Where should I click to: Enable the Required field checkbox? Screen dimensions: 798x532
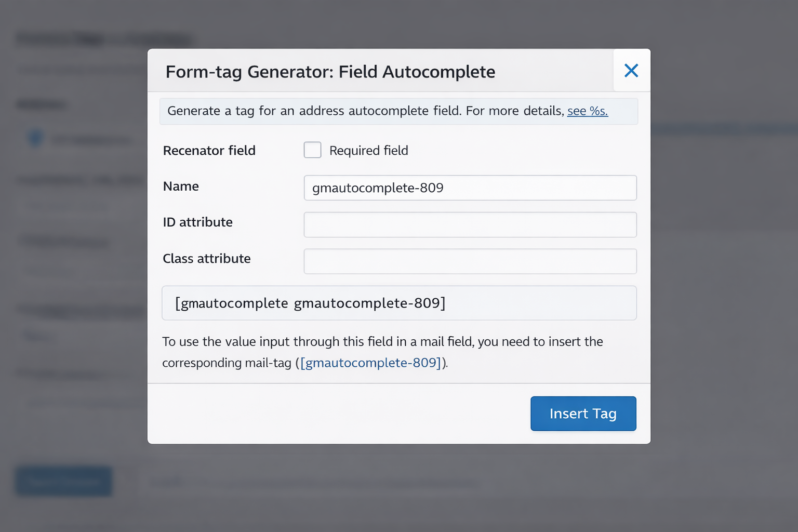[x=312, y=150]
